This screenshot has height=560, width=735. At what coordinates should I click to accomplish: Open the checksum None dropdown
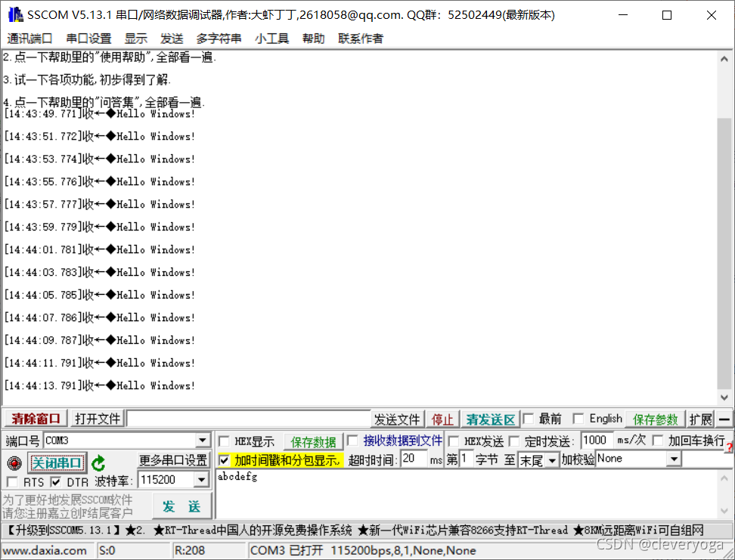point(673,459)
